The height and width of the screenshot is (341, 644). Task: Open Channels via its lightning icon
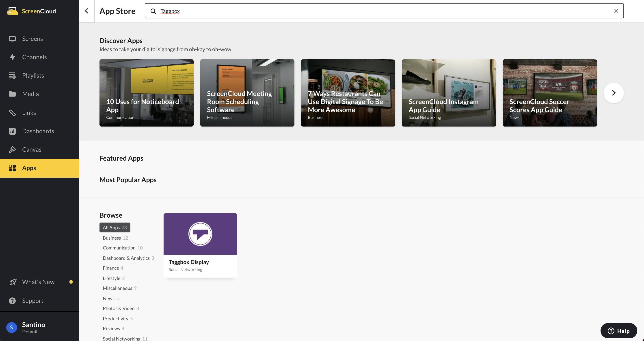(12, 57)
